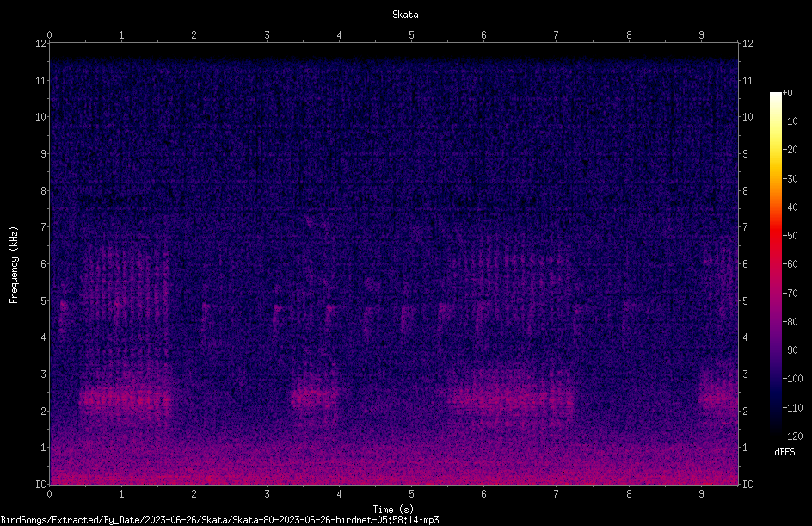Image resolution: width=812 pixels, height=526 pixels.
Task: Click "3" on the left frequency axis
Action: coord(44,374)
